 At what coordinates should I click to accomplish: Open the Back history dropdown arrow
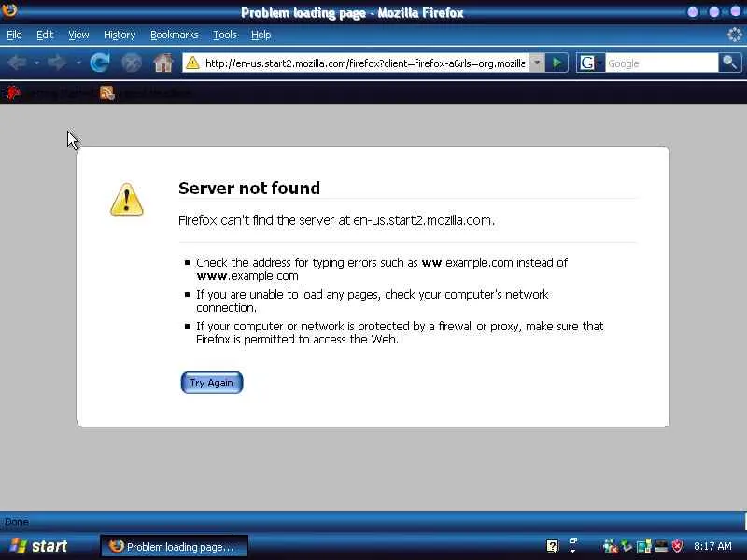click(x=36, y=63)
